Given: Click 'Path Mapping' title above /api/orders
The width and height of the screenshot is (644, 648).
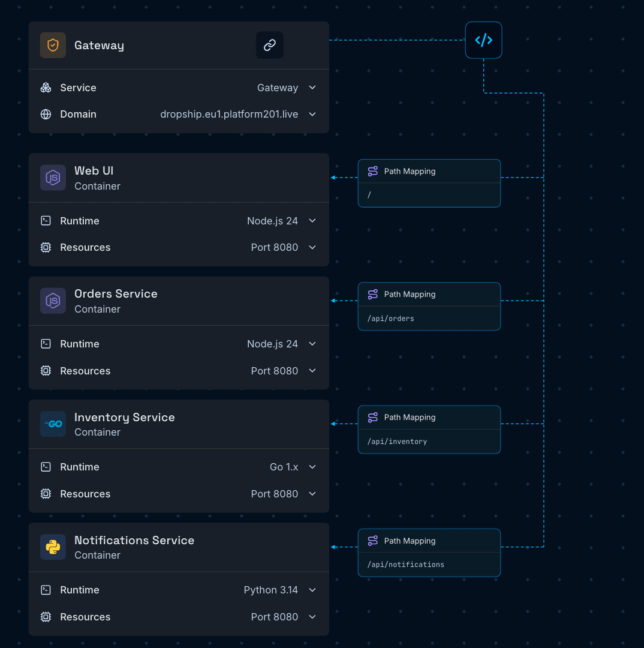Looking at the screenshot, I should 410,294.
